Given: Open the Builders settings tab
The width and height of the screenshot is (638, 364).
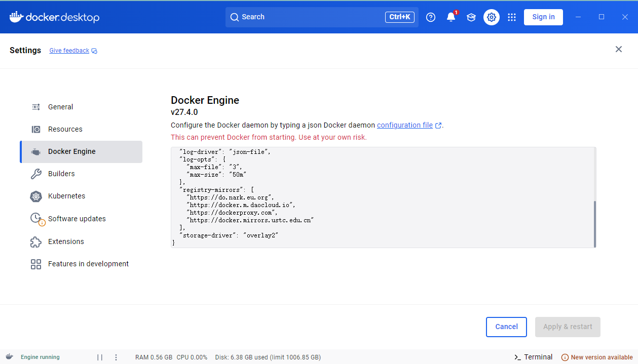Looking at the screenshot, I should click(81, 174).
